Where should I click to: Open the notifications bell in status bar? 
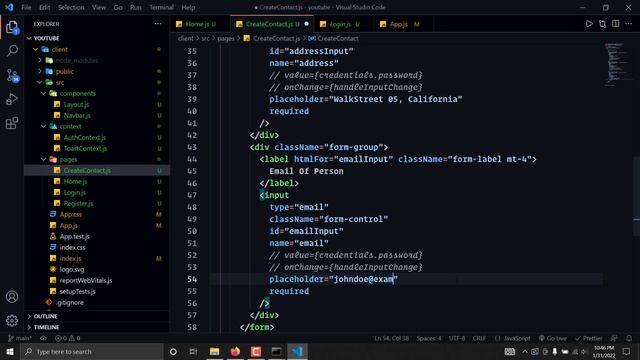pyautogui.click(x=629, y=338)
